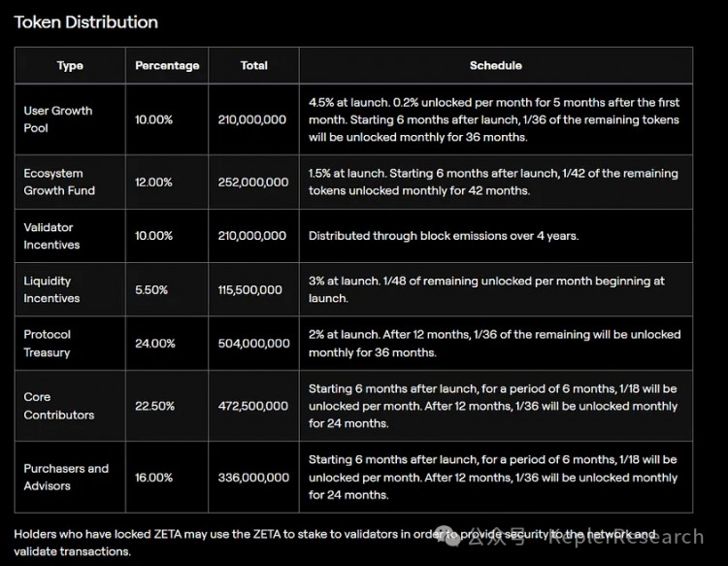Screen dimensions: 728x566
Task: Click the Liquidity Incentives row label
Action: click(51, 289)
